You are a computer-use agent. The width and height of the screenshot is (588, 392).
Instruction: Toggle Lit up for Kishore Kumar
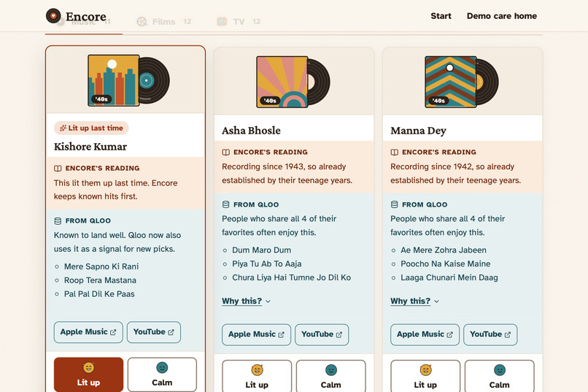(x=88, y=374)
